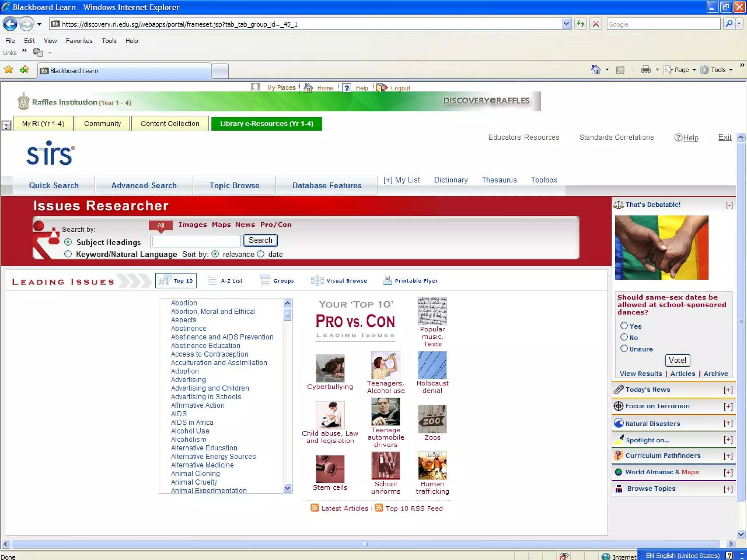This screenshot has width=747, height=560.
Task: Click the subject search text field
Action: [x=195, y=241]
